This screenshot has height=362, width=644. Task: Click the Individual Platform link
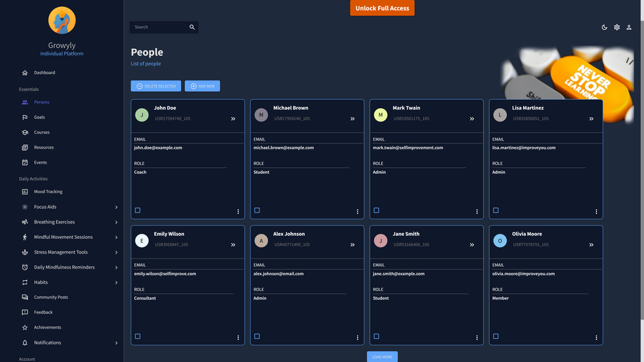62,53
